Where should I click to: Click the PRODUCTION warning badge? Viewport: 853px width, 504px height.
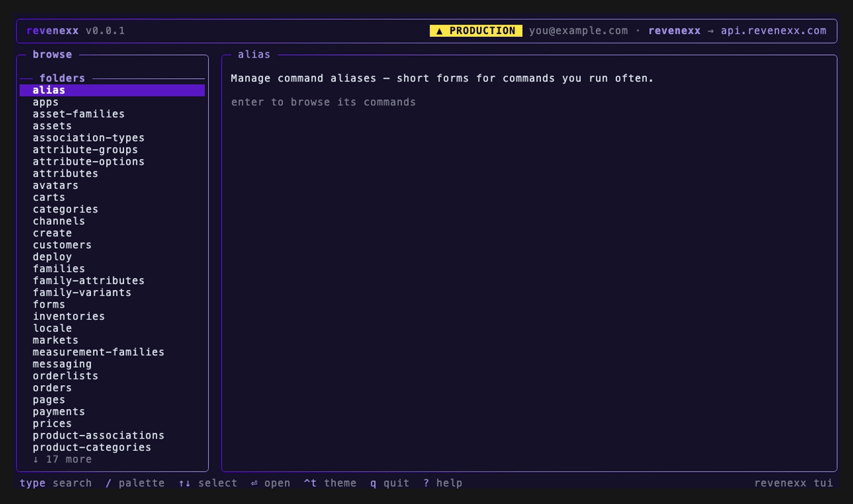point(476,31)
